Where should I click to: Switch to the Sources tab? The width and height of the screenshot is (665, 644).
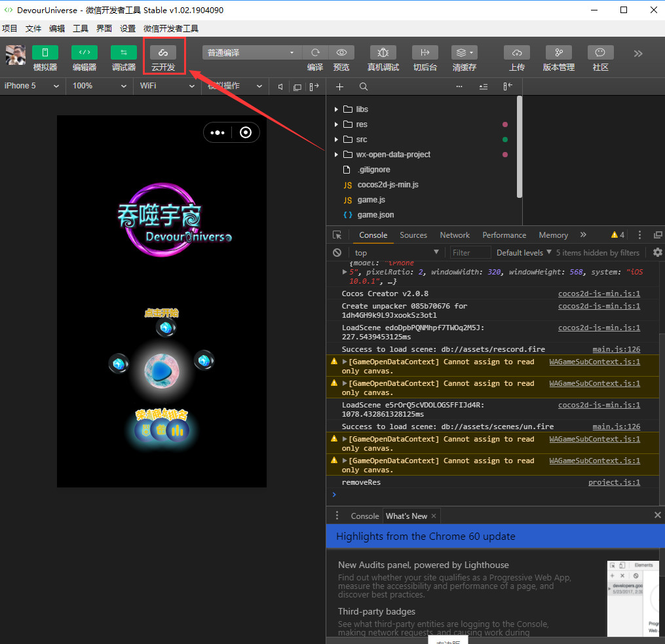413,235
